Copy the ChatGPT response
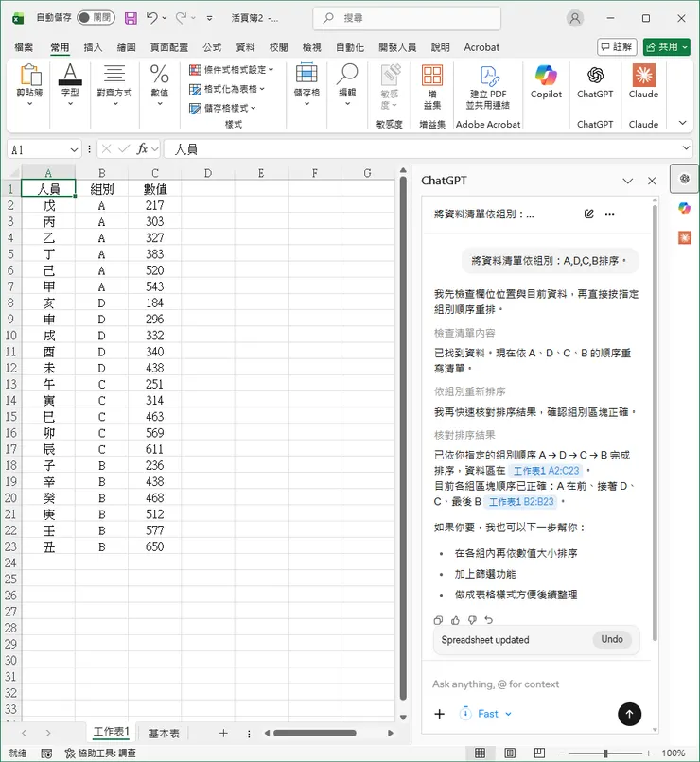700x762 pixels. pyautogui.click(x=438, y=620)
